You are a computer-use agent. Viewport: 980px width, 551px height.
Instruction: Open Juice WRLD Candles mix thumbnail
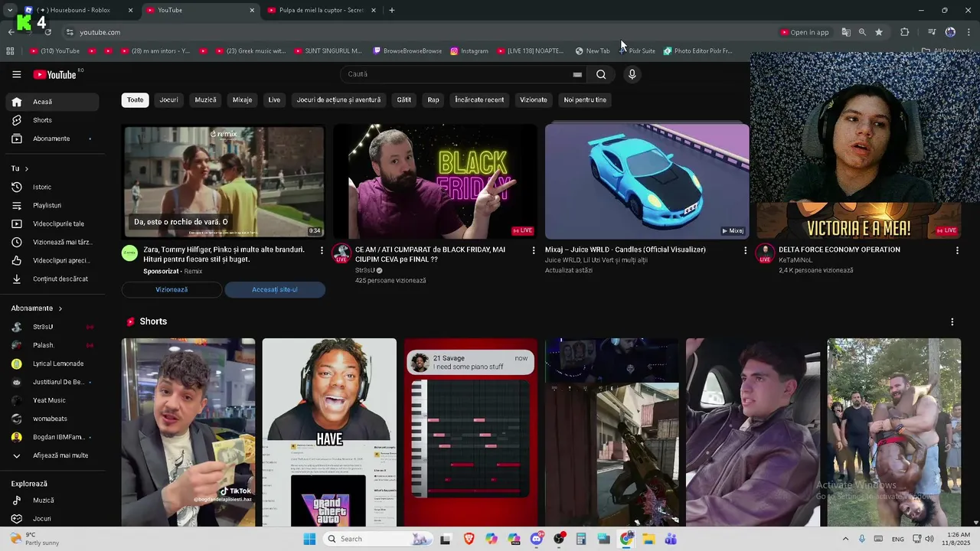[647, 181]
